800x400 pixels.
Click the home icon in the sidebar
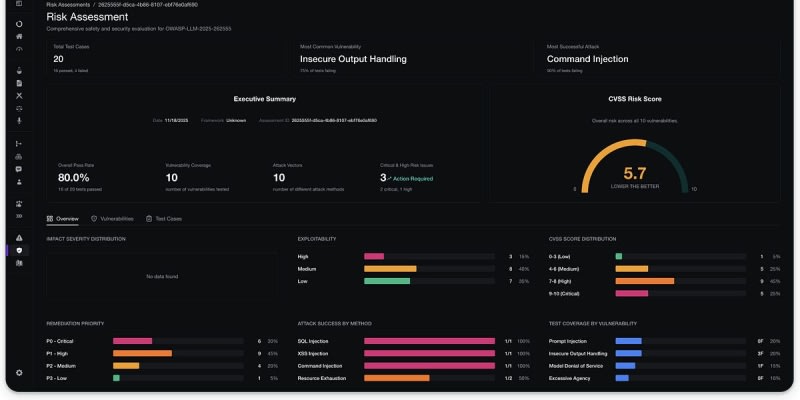pos(19,36)
